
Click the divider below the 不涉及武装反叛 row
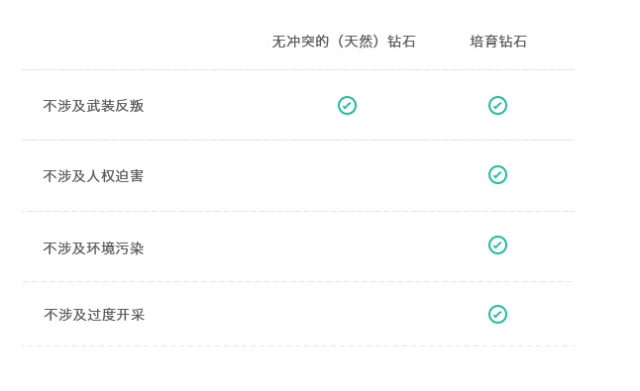(x=298, y=140)
